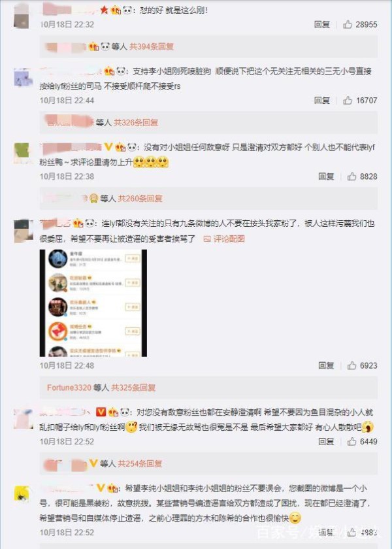
Task: Like the comment showing 6449 likes
Action: pyautogui.click(x=351, y=442)
